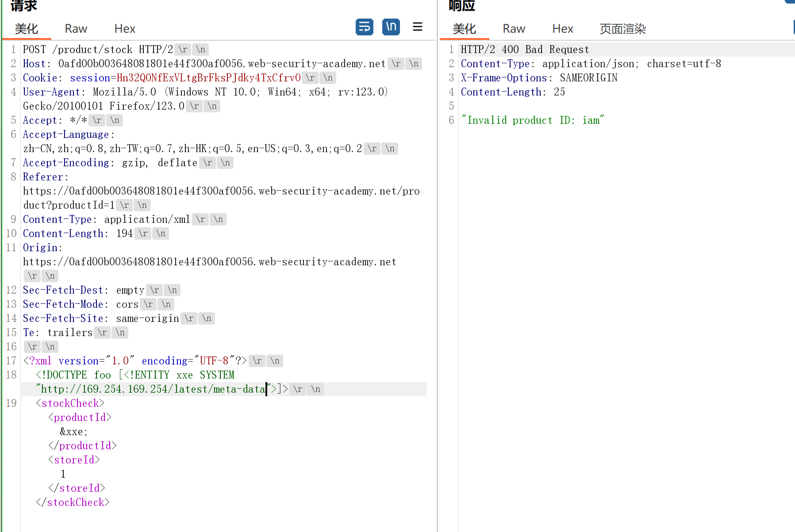
Task: Click the POST /product/stock request line
Action: [x=98, y=50]
